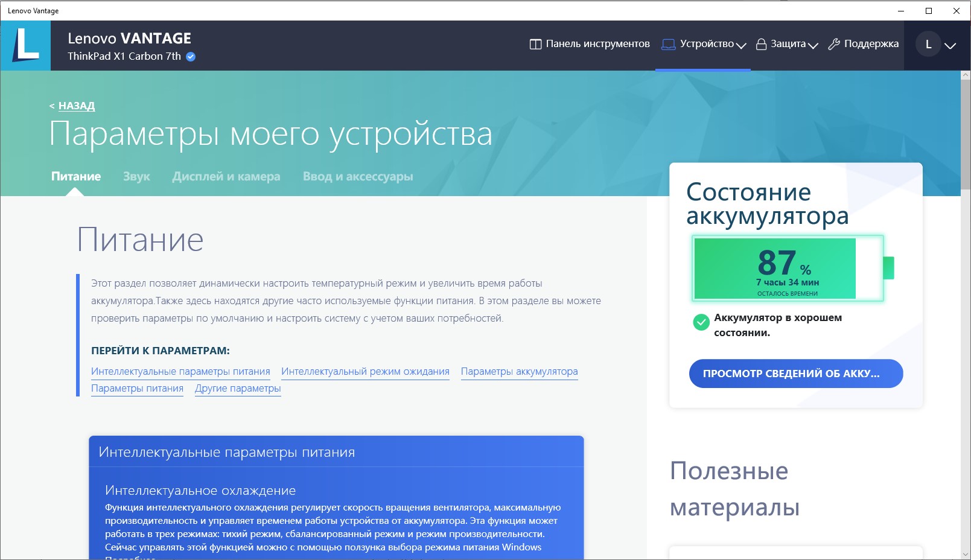971x560 pixels.
Task: Click the verified checkmark badge near ThinkPad
Action: click(x=191, y=57)
